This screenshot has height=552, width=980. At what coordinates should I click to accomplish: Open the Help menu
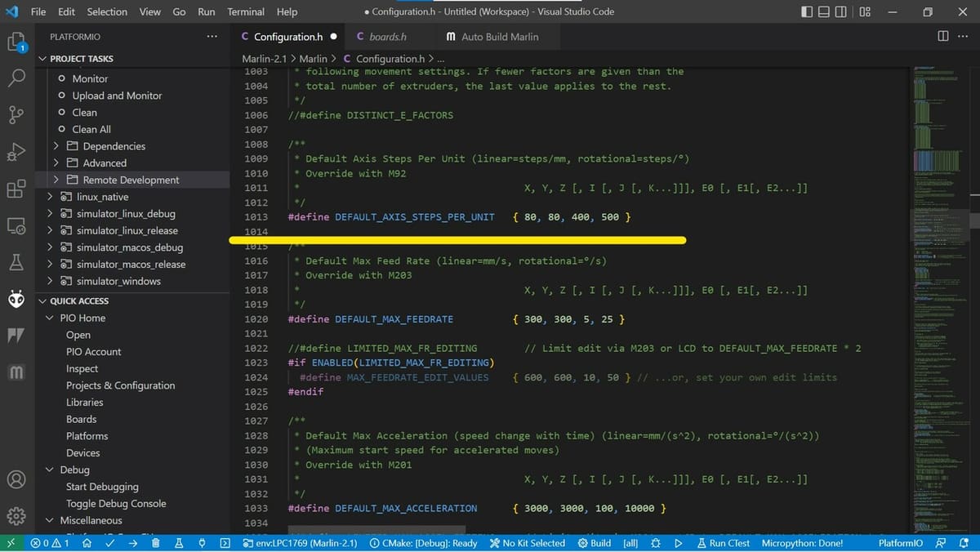click(x=287, y=12)
